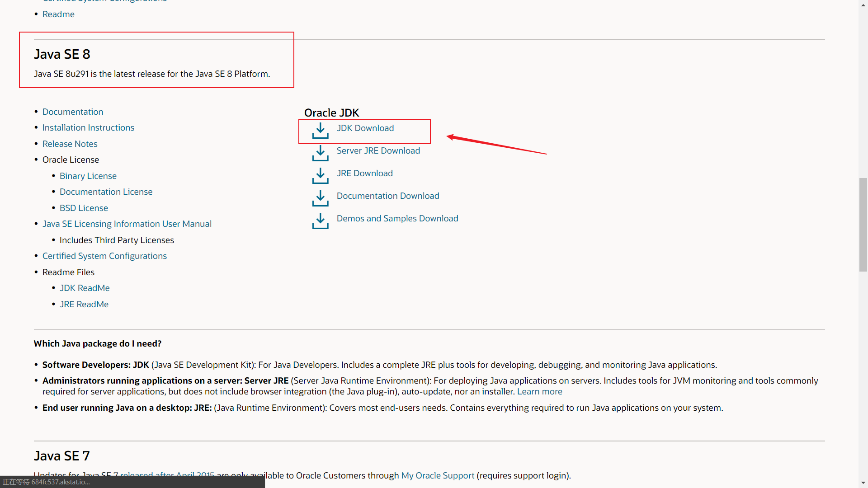Click the Documentation Download arrow icon
Screen dimensions: 868x488
[320, 198]
